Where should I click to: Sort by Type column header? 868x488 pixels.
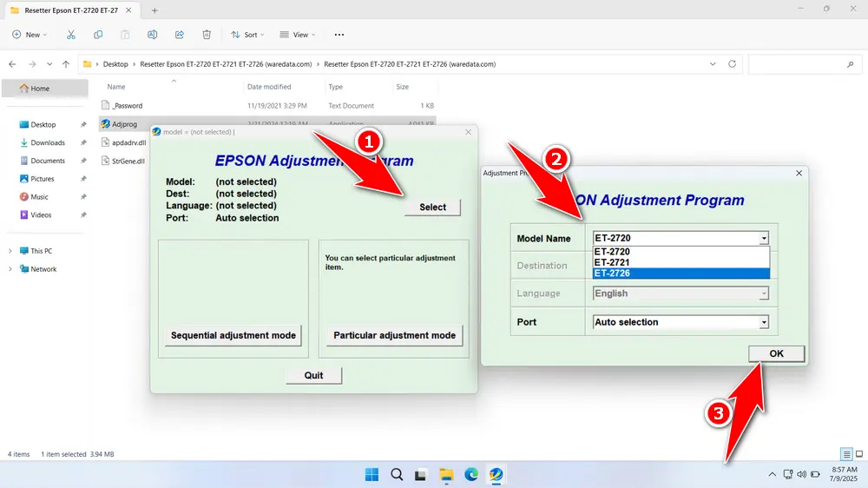click(335, 87)
